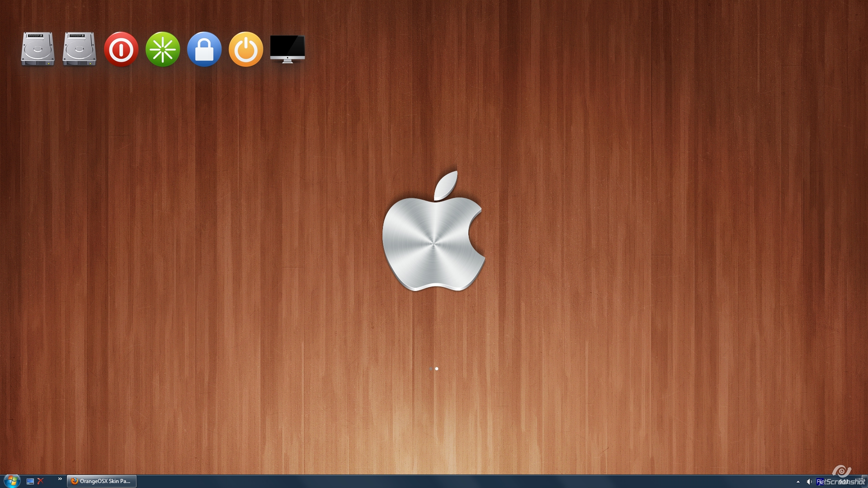Select the dim page indicator dot
This screenshot has height=488, width=868.
(x=430, y=369)
